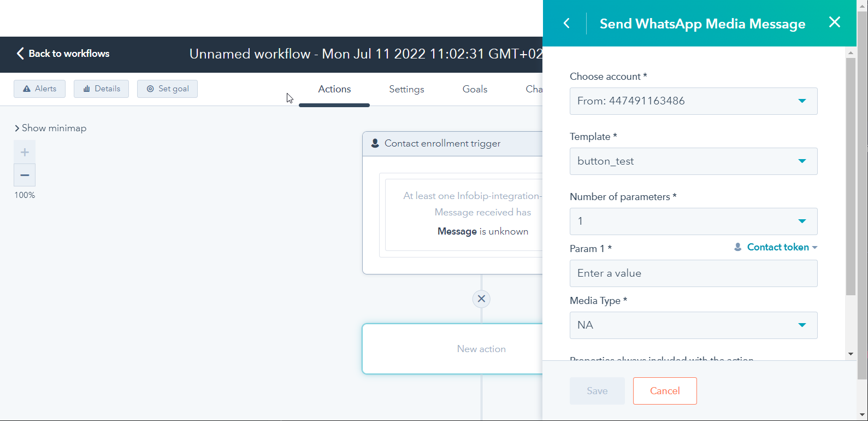Click the Save button
The image size is (868, 421).
point(597,391)
